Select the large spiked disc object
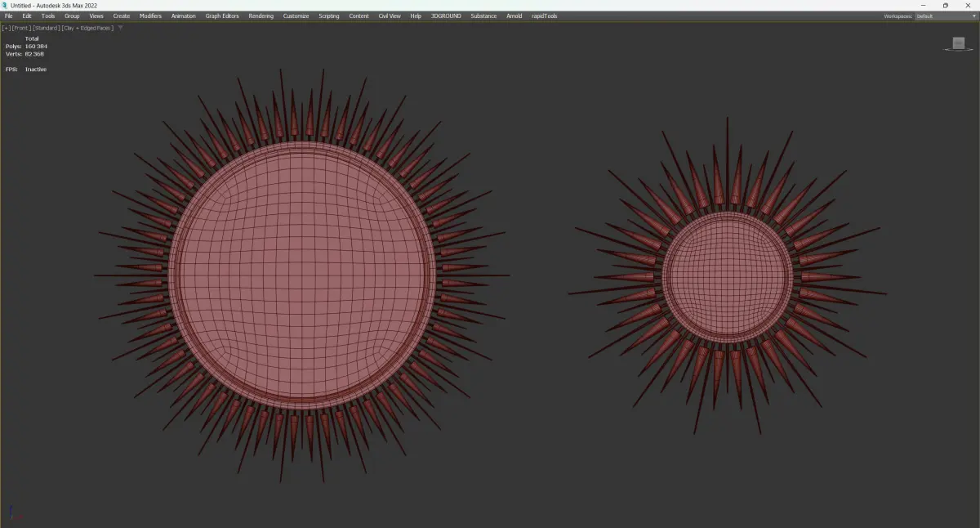The height and width of the screenshot is (528, 980). coord(302,275)
